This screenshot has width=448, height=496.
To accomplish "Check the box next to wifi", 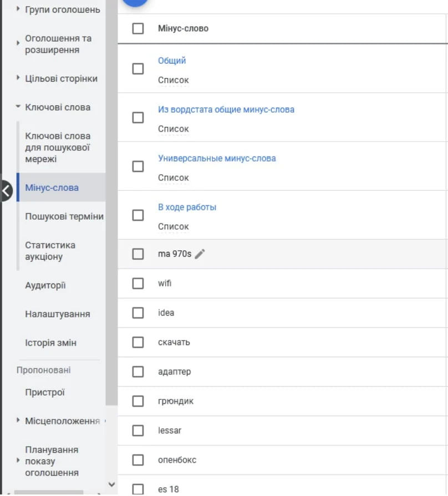I will click(x=138, y=284).
